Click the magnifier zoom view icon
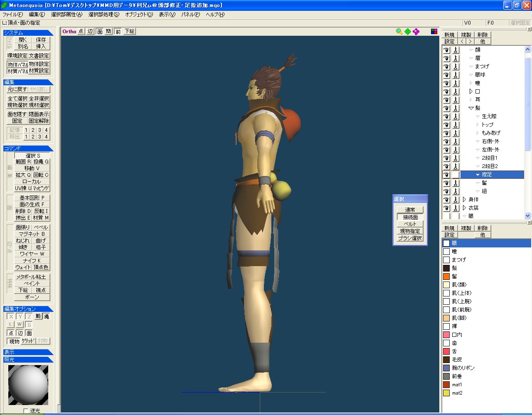 click(x=399, y=32)
